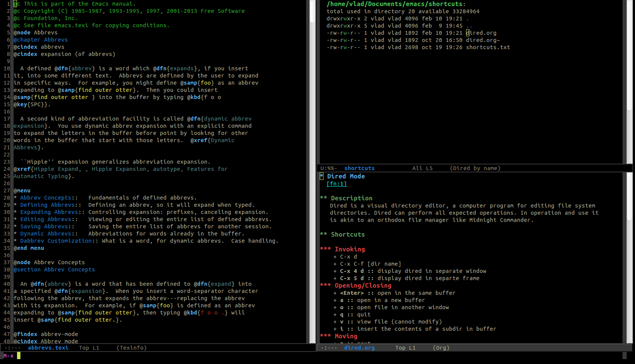Open shortcuts.txt in the dired listing
The width and height of the screenshot is (635, 364).
pyautogui.click(x=488, y=47)
